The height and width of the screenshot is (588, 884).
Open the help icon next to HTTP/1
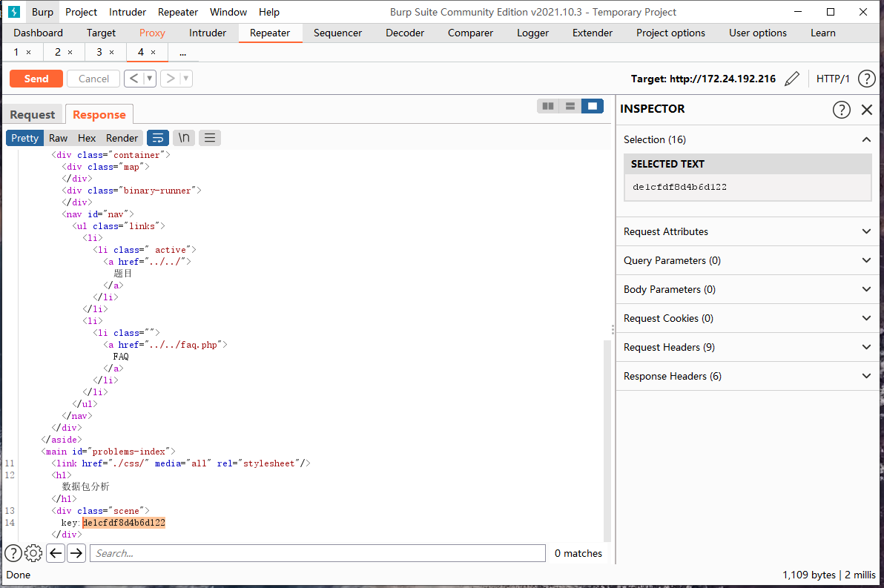[x=866, y=79]
